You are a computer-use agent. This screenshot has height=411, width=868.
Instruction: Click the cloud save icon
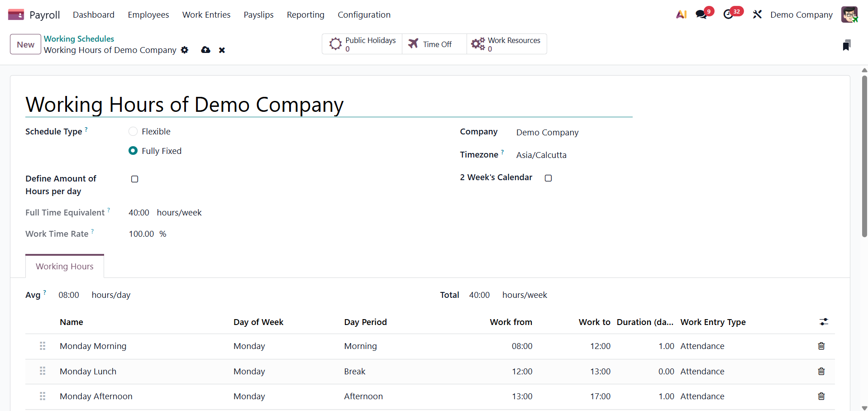[205, 50]
